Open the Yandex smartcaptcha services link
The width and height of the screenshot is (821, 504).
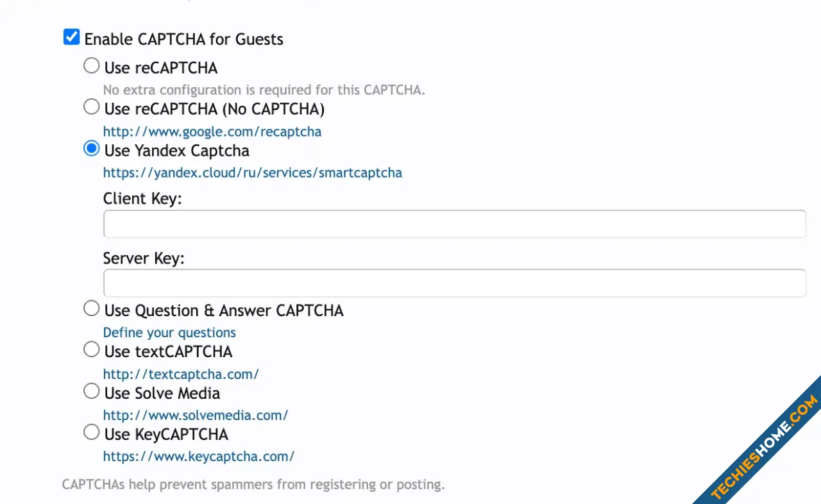pyautogui.click(x=253, y=172)
